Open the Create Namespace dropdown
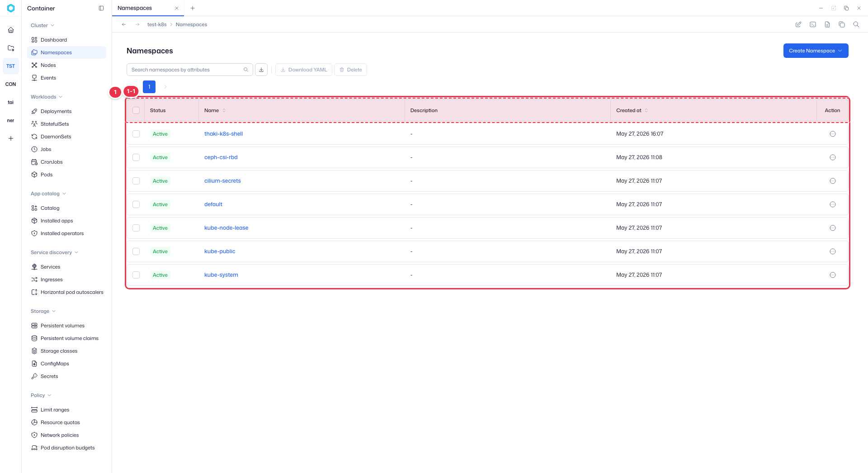Image resolution: width=868 pixels, height=473 pixels. coord(816,51)
